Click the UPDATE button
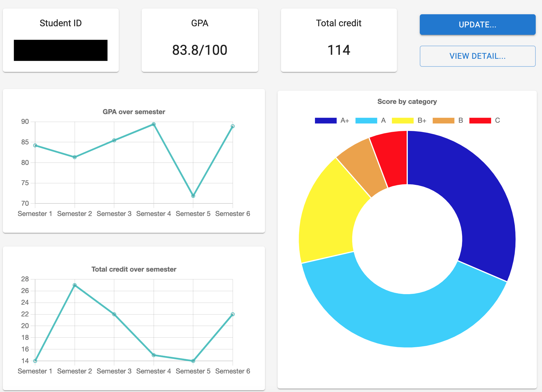542x392 pixels. [x=477, y=25]
